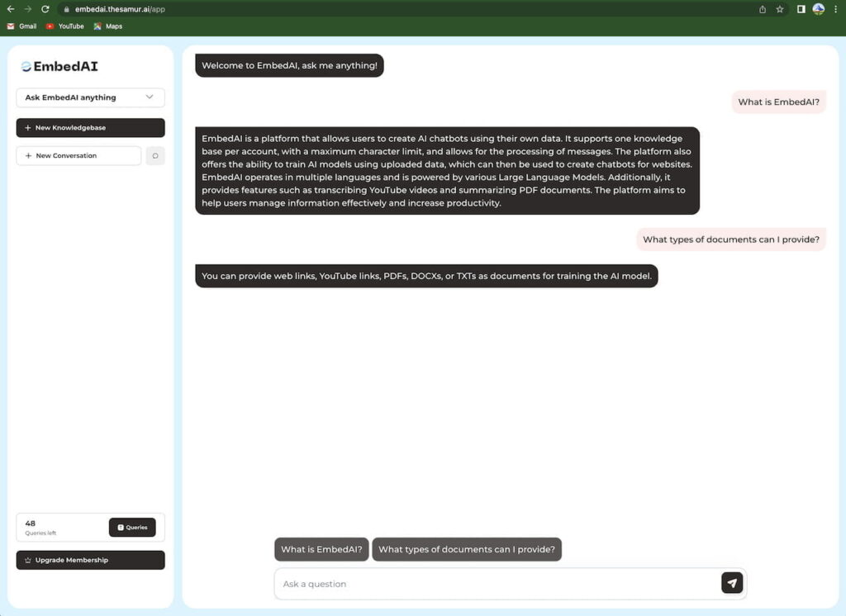Viewport: 846px width, 616px height.
Task: Click the reply listing web links and PDFs
Action: [426, 276]
